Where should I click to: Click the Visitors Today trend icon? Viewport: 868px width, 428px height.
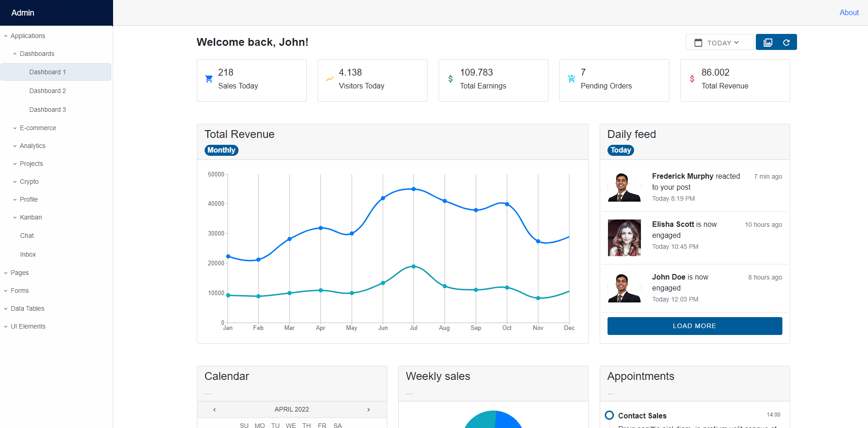(x=330, y=79)
